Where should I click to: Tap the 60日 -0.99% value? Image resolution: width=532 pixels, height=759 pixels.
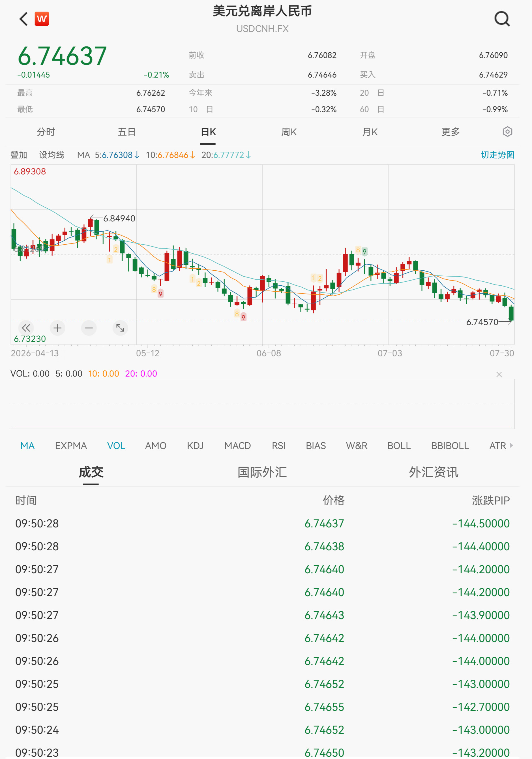click(495, 110)
